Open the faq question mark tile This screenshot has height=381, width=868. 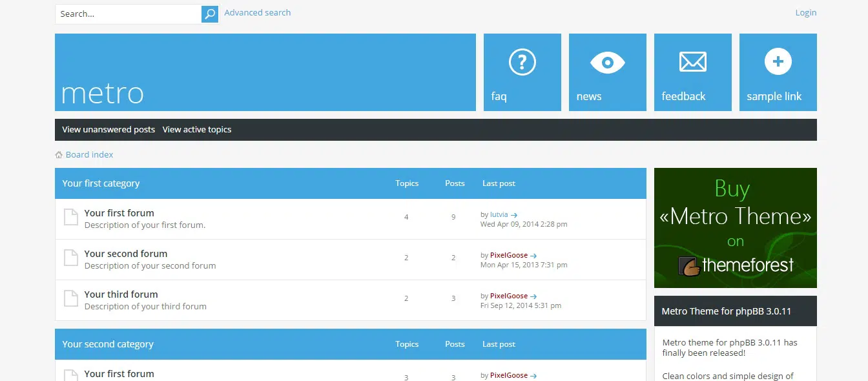(522, 72)
